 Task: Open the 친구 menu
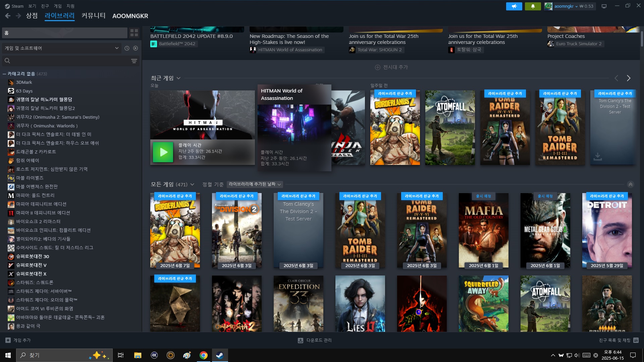[45, 6]
